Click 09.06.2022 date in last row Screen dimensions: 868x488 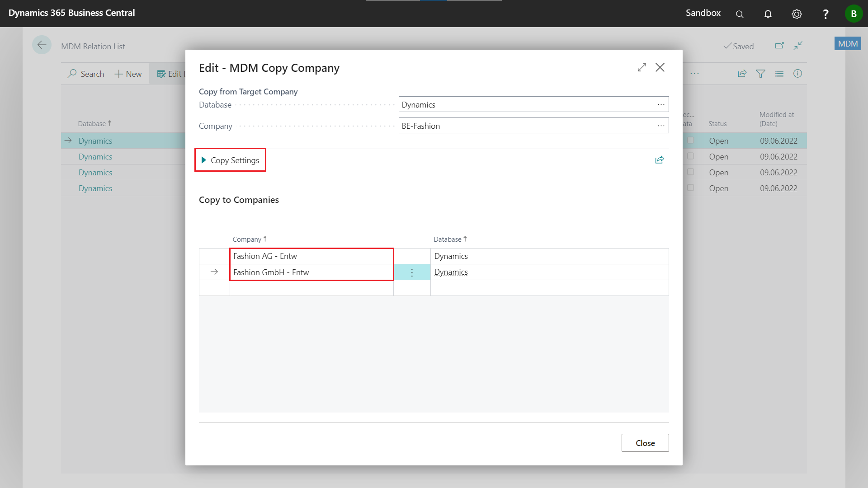778,188
